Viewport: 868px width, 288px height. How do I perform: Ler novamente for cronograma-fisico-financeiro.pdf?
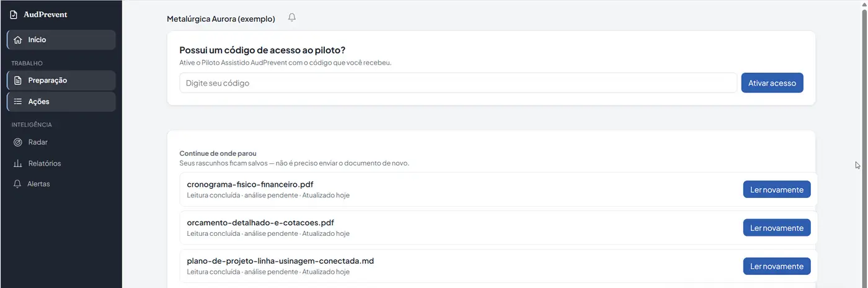click(x=777, y=189)
